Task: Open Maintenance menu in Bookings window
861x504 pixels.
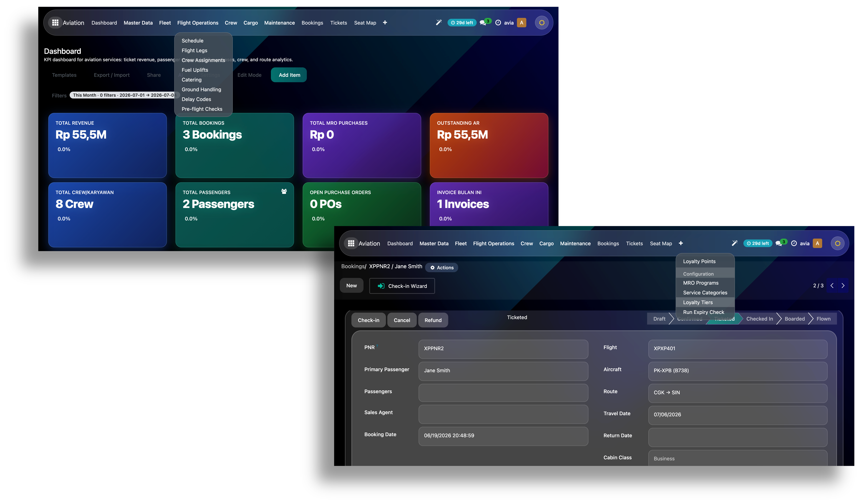Action: 575,244
